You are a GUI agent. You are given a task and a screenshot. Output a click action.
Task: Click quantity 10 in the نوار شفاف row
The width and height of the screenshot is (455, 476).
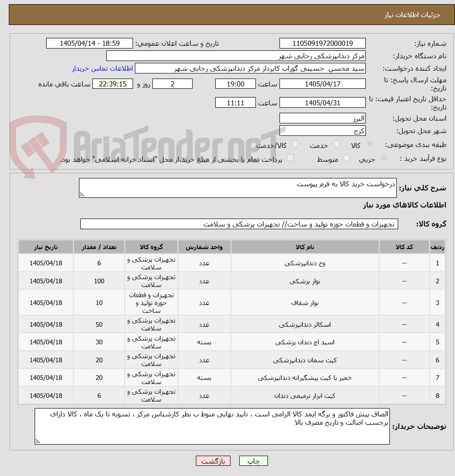point(99,303)
